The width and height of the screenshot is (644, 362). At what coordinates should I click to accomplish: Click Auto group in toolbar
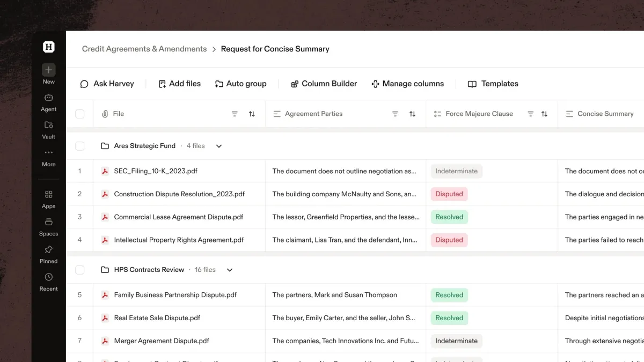tap(240, 84)
